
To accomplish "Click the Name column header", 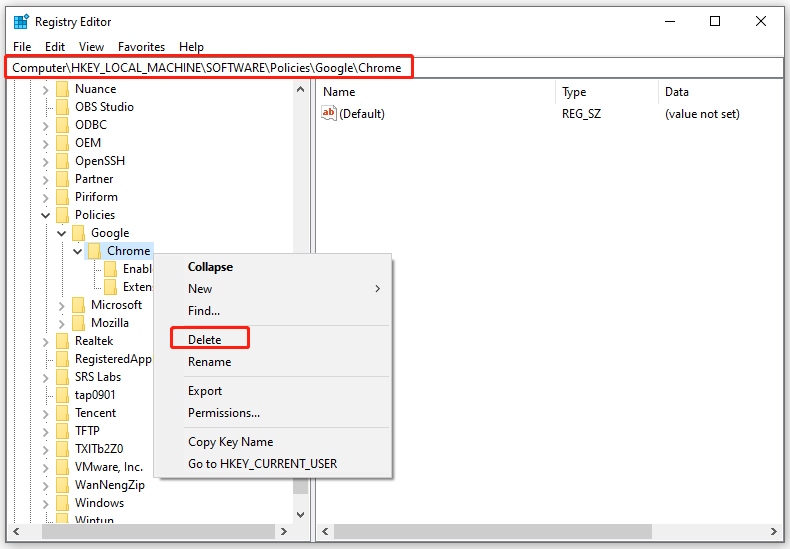I will point(437,92).
